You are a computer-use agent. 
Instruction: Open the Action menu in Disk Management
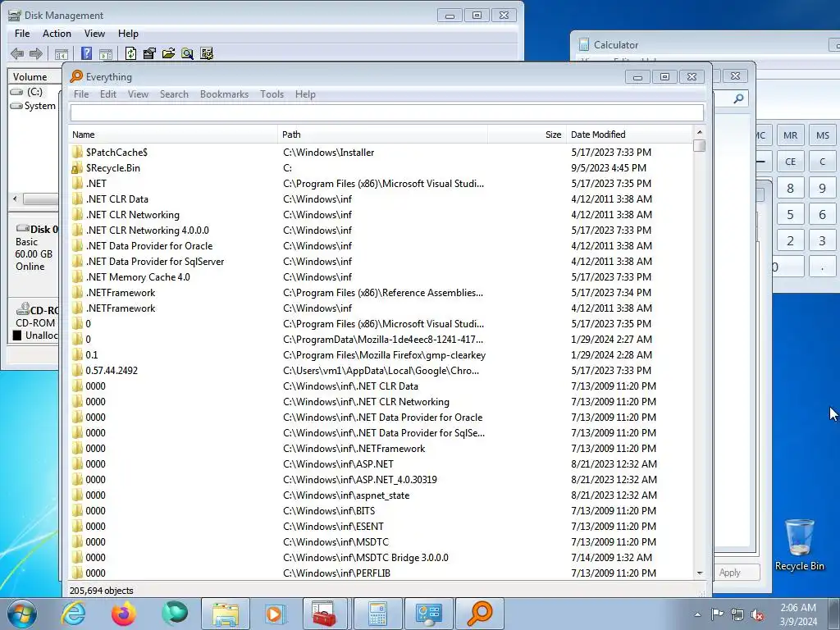click(57, 33)
